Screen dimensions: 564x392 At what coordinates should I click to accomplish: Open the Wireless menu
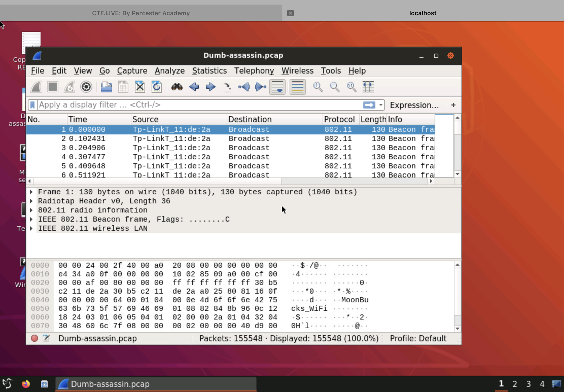tap(297, 71)
